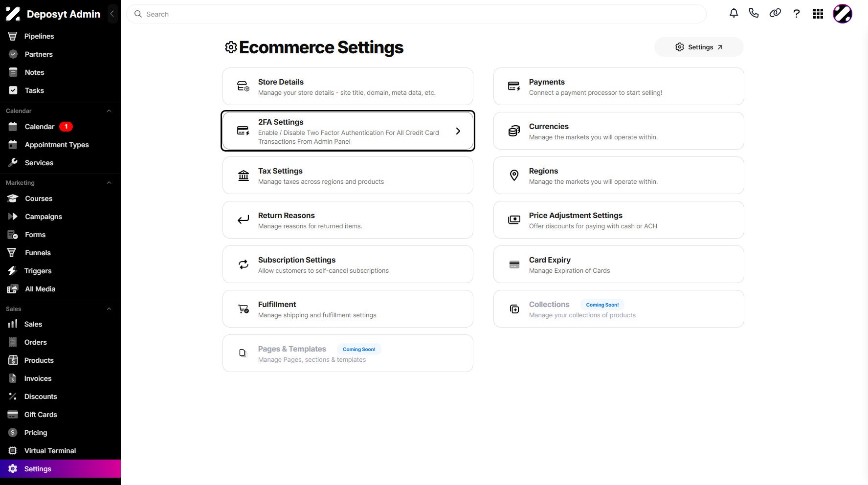Click the Regions map pin icon
Viewport: 868px width, 485px height.
pos(514,175)
